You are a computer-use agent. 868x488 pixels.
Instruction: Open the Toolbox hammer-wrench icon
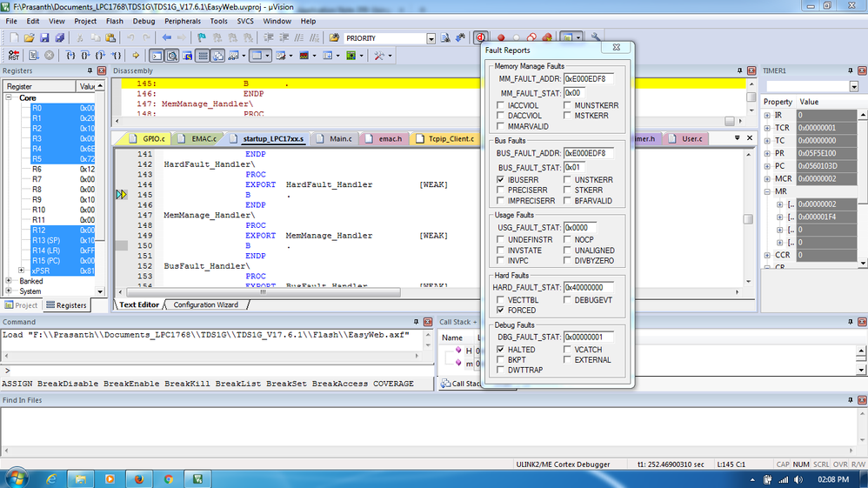[x=379, y=56]
